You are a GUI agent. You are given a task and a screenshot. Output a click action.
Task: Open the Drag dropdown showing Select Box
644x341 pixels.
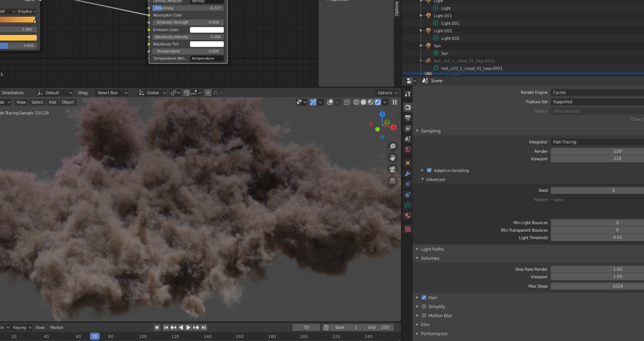pyautogui.click(x=112, y=93)
